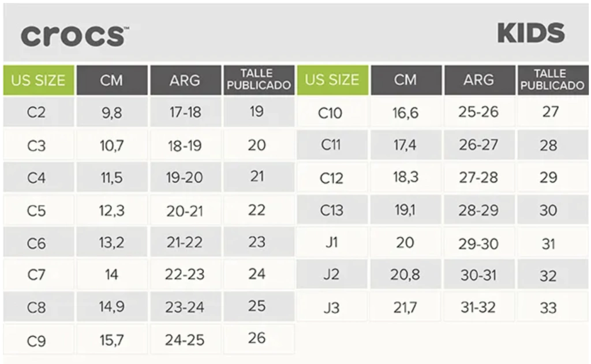Click the crocs logo
591x364 pixels.
[x=73, y=36]
